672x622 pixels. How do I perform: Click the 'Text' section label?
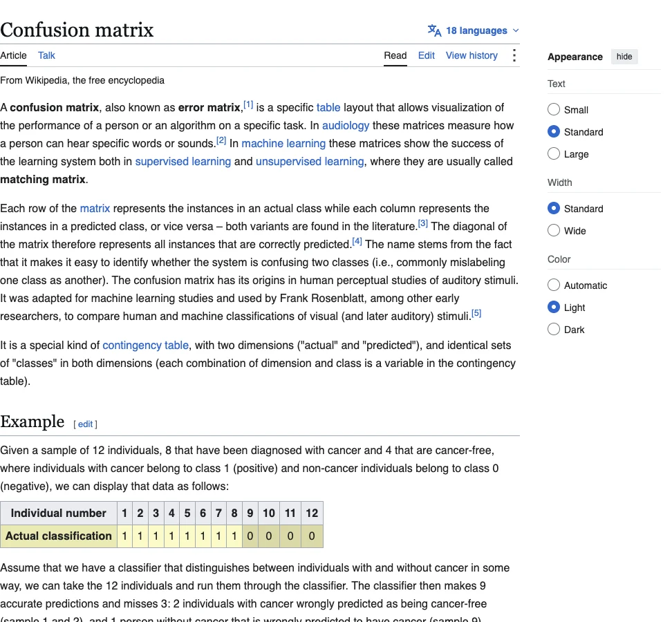557,84
